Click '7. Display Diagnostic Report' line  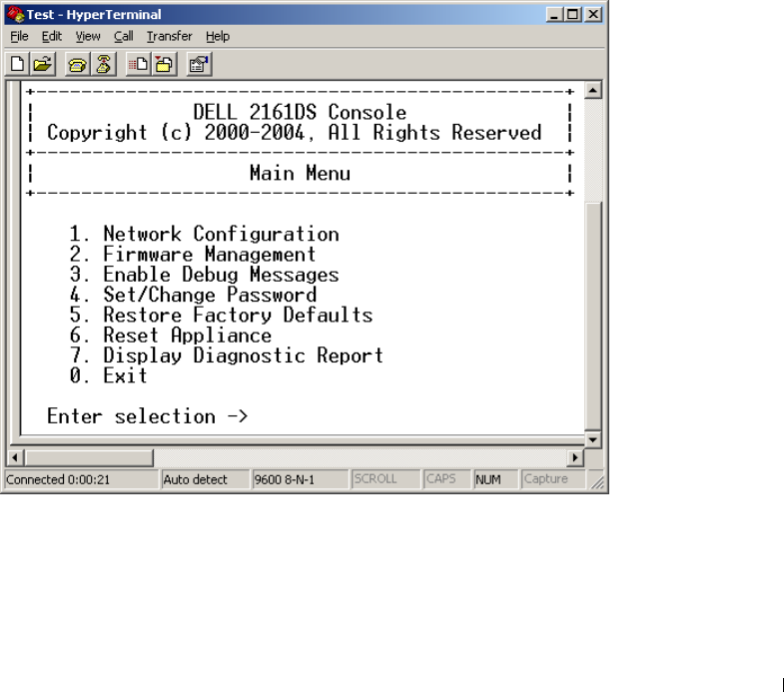point(226,355)
